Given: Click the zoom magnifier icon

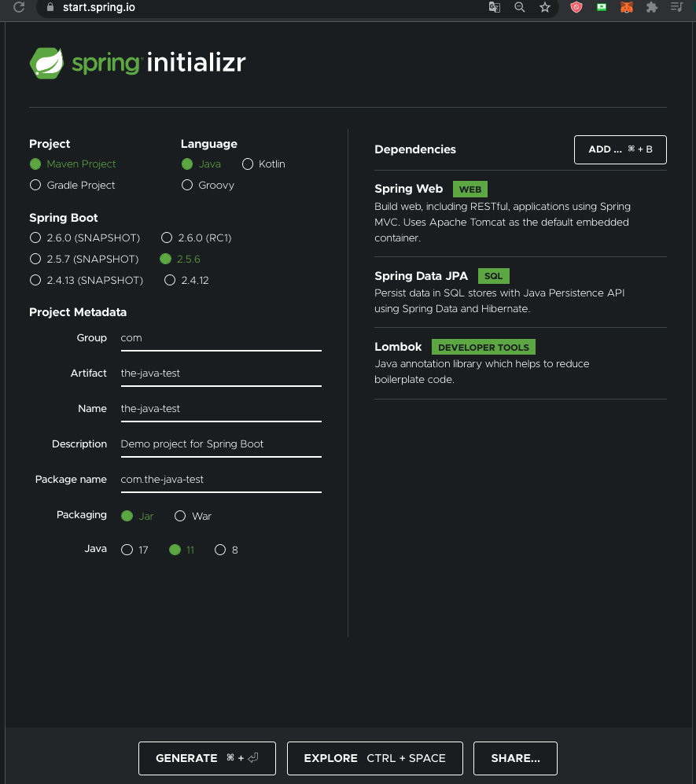Looking at the screenshot, I should click(520, 7).
